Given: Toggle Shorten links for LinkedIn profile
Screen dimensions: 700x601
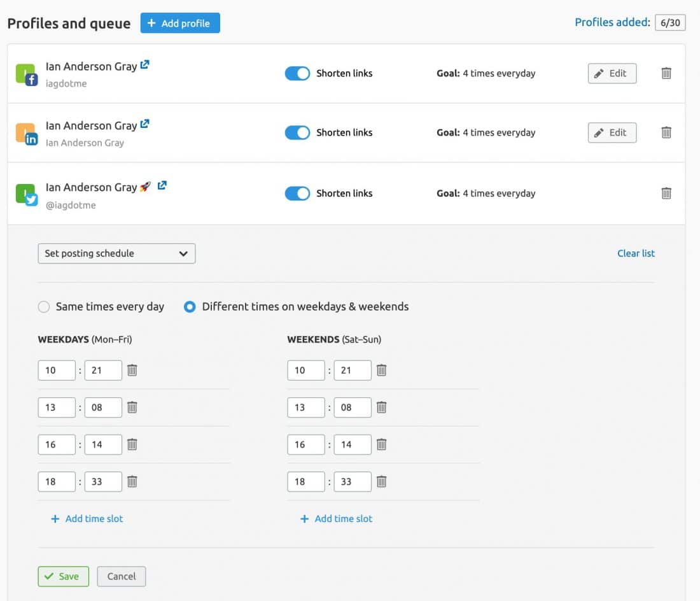Looking at the screenshot, I should click(x=297, y=132).
